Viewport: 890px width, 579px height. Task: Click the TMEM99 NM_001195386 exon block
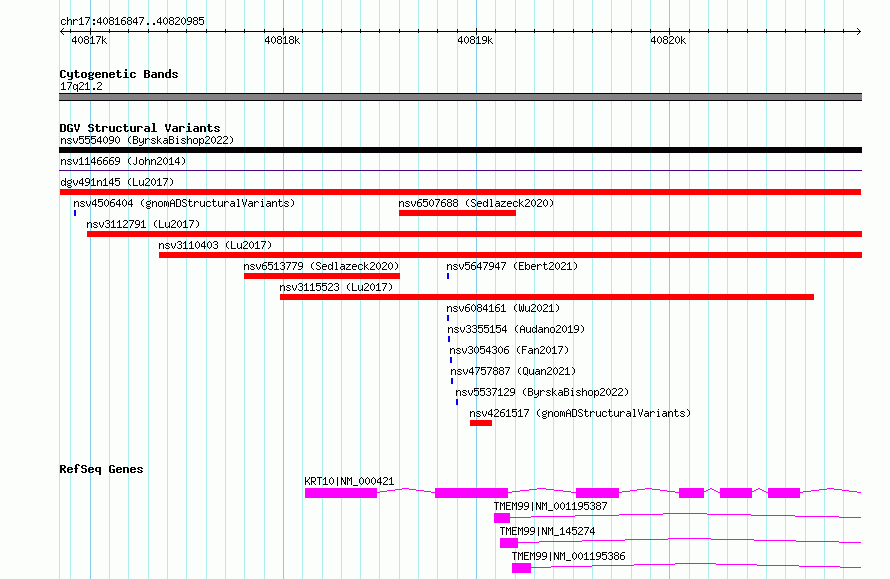click(522, 568)
